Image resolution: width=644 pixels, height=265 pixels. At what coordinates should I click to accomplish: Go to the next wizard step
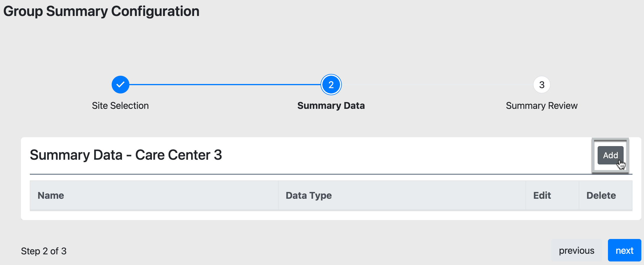tap(624, 250)
